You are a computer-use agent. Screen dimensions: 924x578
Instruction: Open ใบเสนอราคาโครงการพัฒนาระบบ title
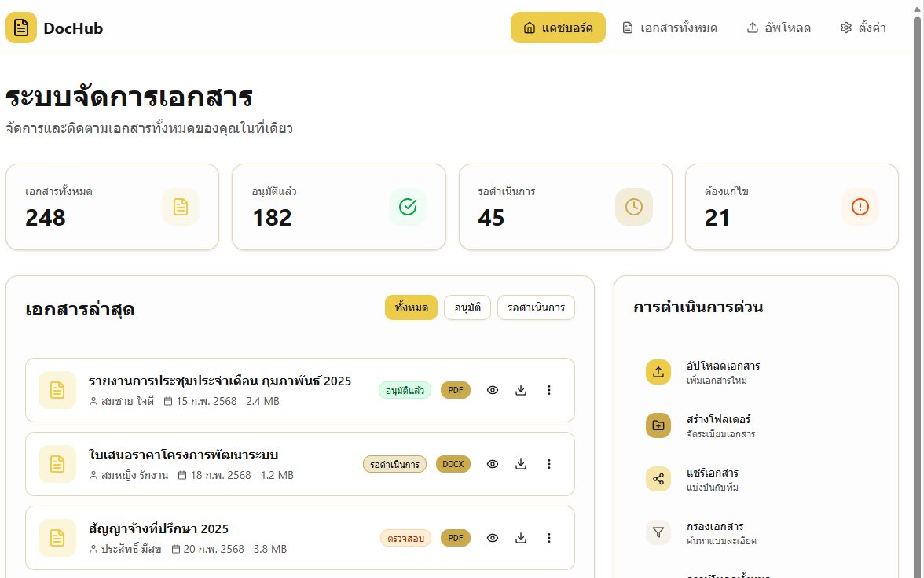(x=183, y=455)
